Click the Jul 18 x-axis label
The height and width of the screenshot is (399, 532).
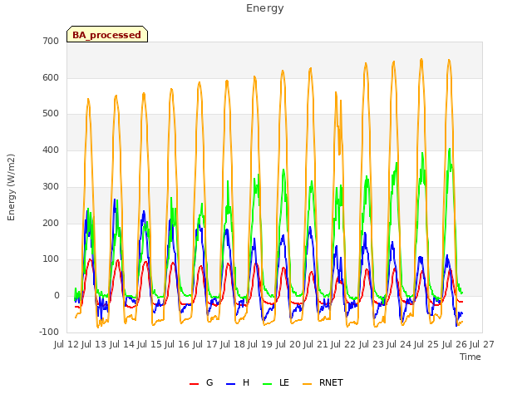(x=233, y=345)
